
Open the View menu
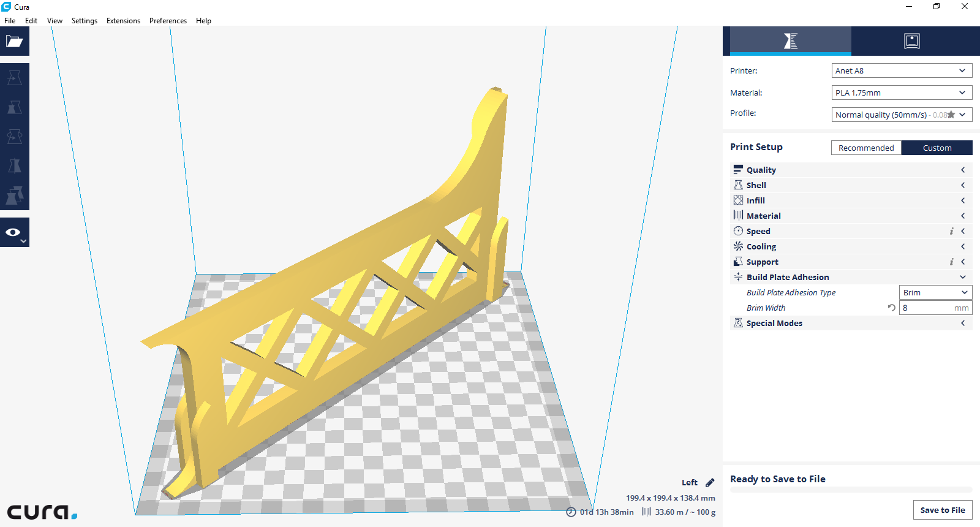[55, 20]
